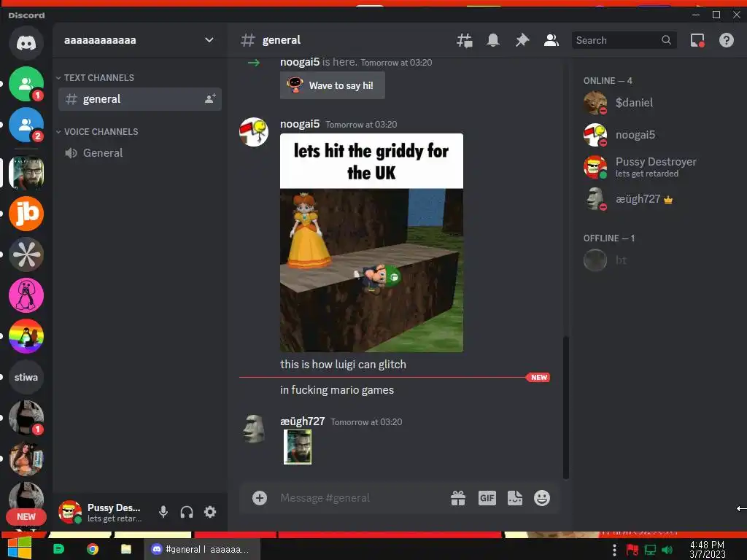Open the Inbox icon
This screenshot has width=747, height=560.
(697, 41)
